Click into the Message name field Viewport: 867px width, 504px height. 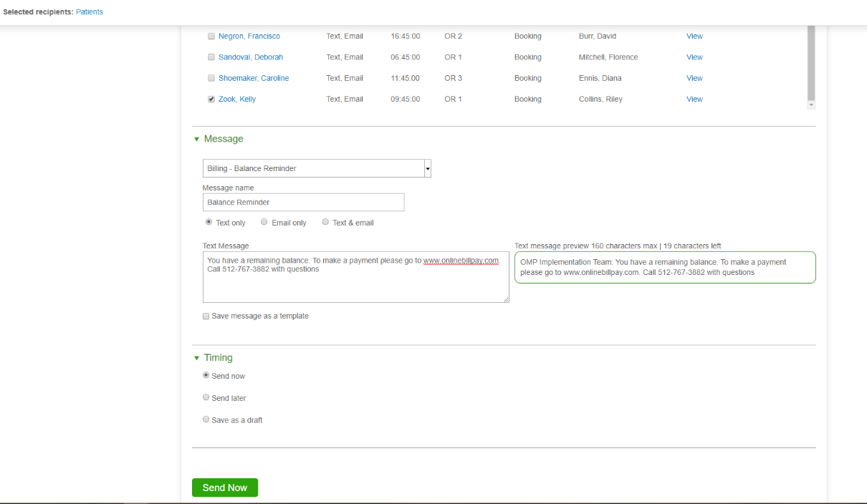click(303, 203)
